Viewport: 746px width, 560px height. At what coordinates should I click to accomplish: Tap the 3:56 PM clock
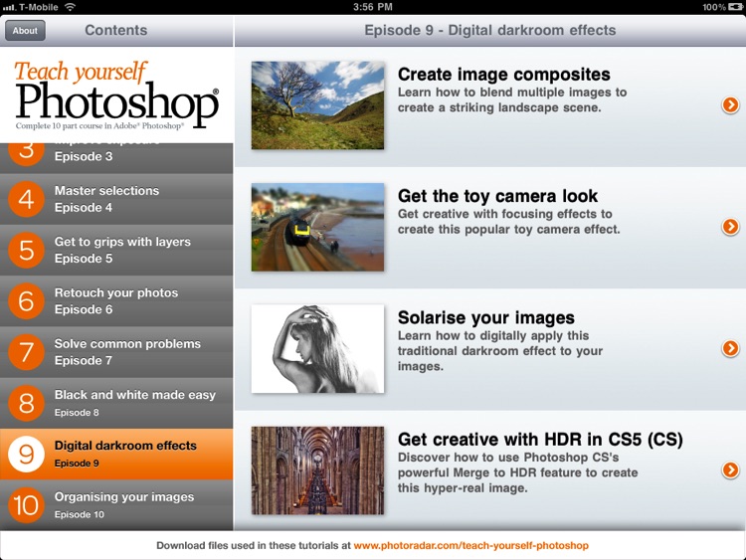point(373,7)
